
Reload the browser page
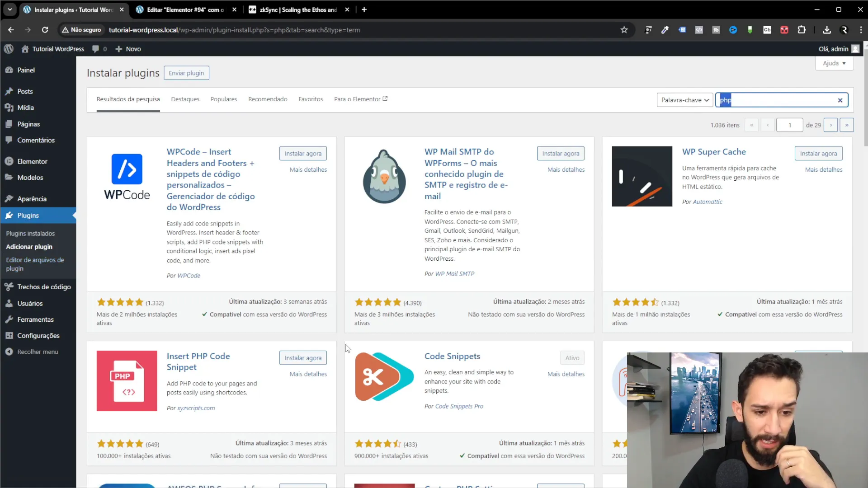(45, 30)
